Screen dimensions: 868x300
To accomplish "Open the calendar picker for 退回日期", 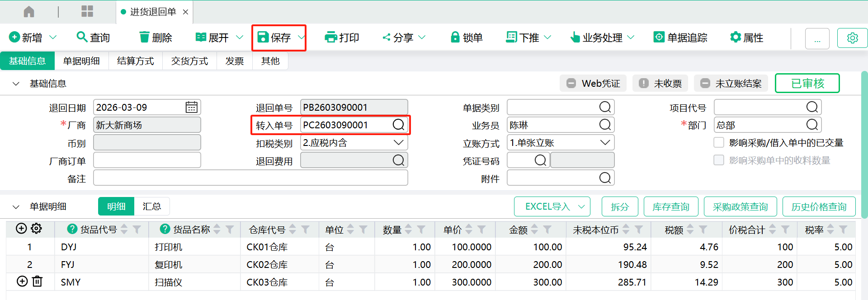I will [x=191, y=108].
